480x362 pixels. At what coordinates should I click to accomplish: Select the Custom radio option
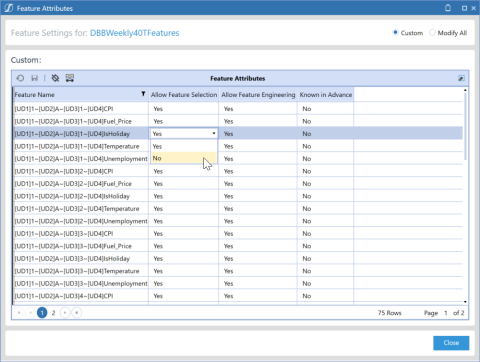click(395, 33)
